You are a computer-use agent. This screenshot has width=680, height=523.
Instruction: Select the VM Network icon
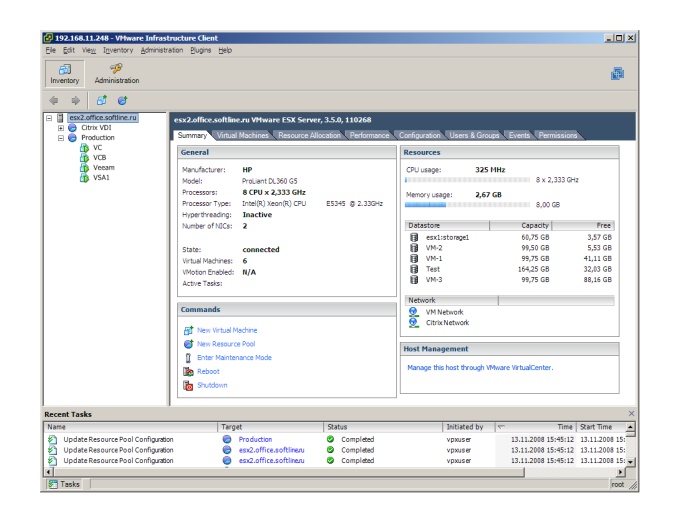click(x=414, y=312)
